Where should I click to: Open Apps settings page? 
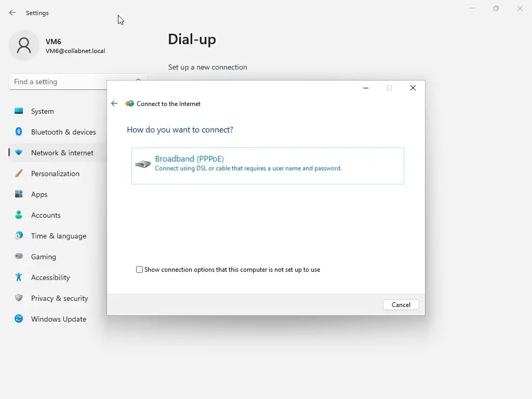tap(58, 194)
